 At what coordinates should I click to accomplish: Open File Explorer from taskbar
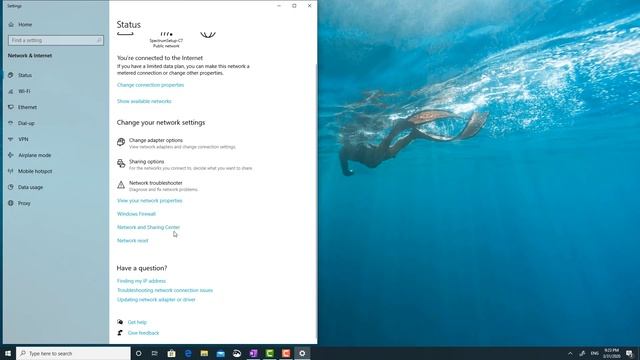click(204, 353)
